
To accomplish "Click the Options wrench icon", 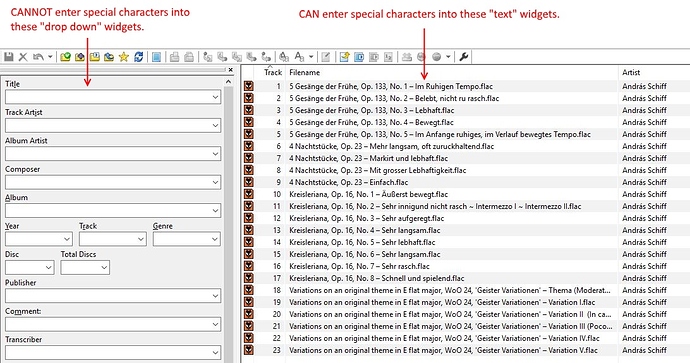I will pyautogui.click(x=463, y=57).
